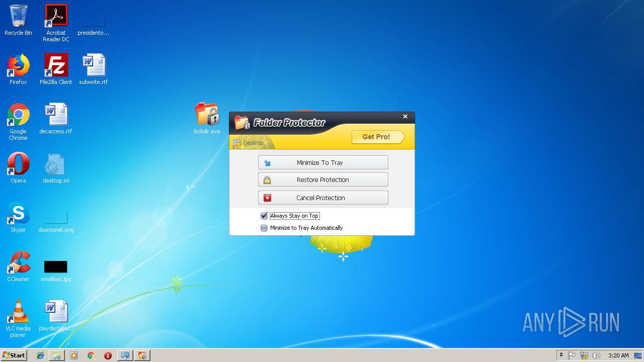Screen dimensions: 644x362
Task: Select Opera desktop shortcut
Action: click(18, 168)
